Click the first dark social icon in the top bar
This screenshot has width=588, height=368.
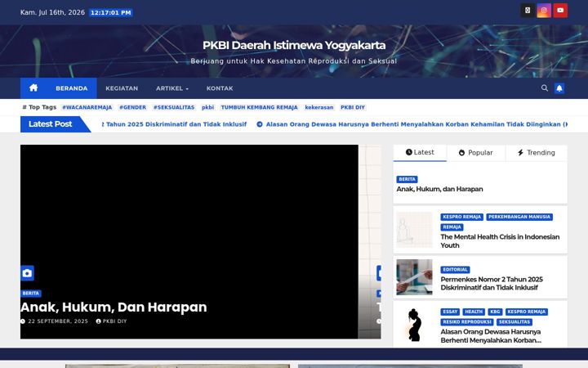click(528, 11)
